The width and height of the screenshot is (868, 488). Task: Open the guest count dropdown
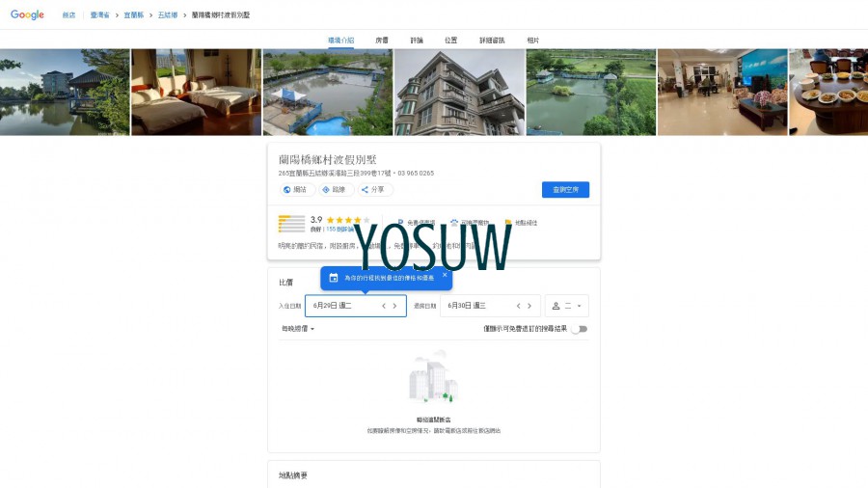pyautogui.click(x=567, y=306)
